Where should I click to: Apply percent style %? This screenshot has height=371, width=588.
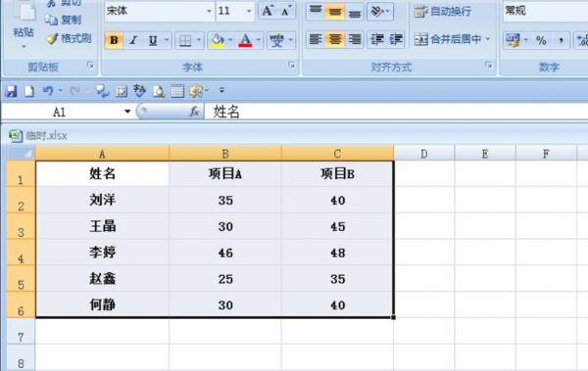tap(541, 40)
